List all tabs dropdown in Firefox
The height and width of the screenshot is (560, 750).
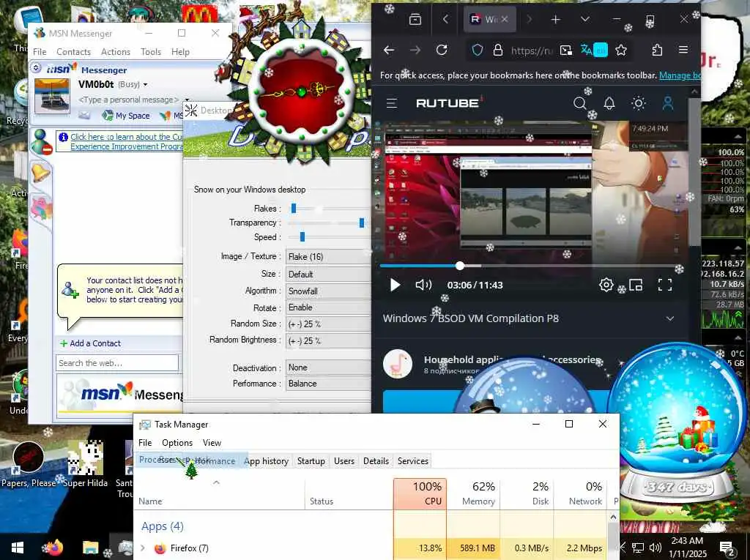[585, 20]
